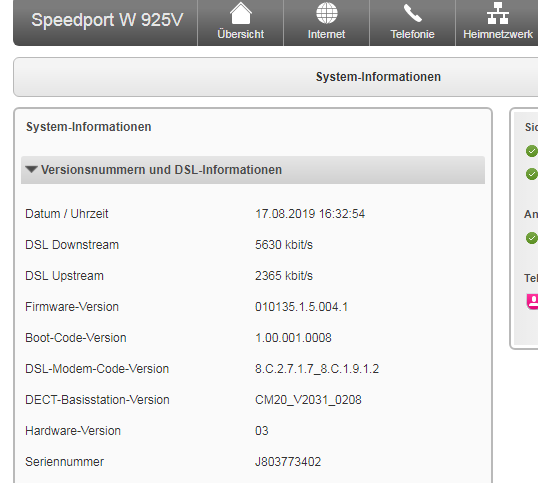538x483 pixels.
Task: Click the Internet globe icon
Action: point(327,13)
